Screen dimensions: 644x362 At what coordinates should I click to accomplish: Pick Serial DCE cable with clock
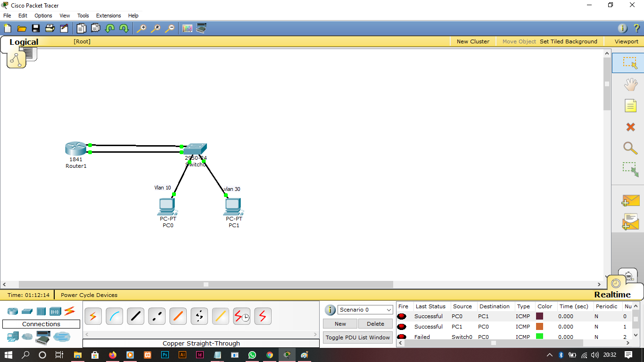tap(241, 316)
